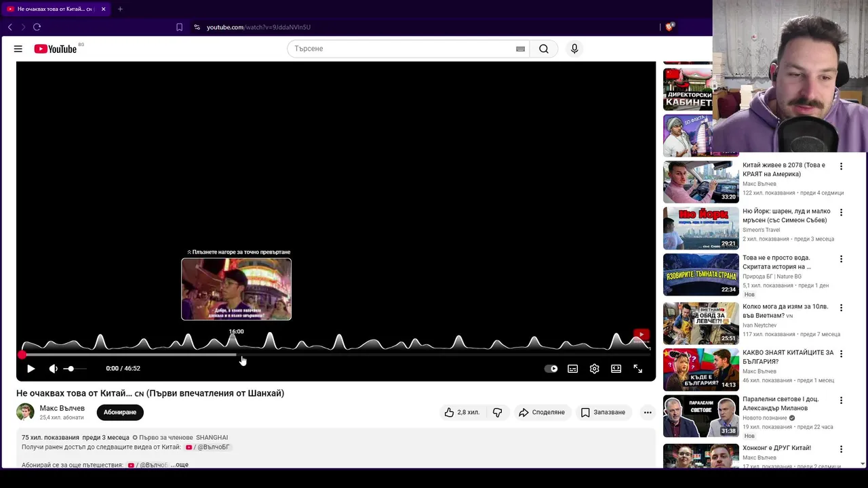Click the scrollbar down arrow at the page edge
This screenshot has height=488, width=868.
pos(863,464)
